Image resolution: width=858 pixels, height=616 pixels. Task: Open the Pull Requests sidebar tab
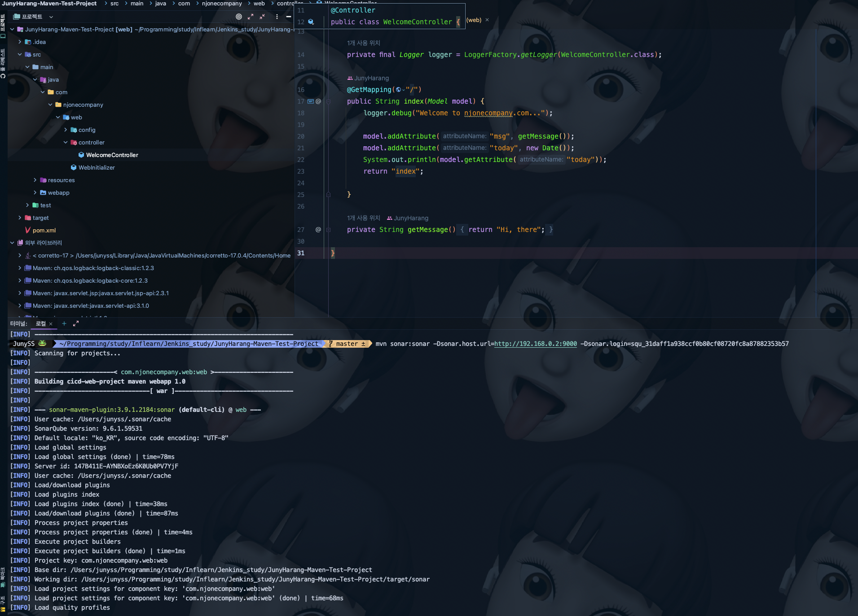click(3, 64)
